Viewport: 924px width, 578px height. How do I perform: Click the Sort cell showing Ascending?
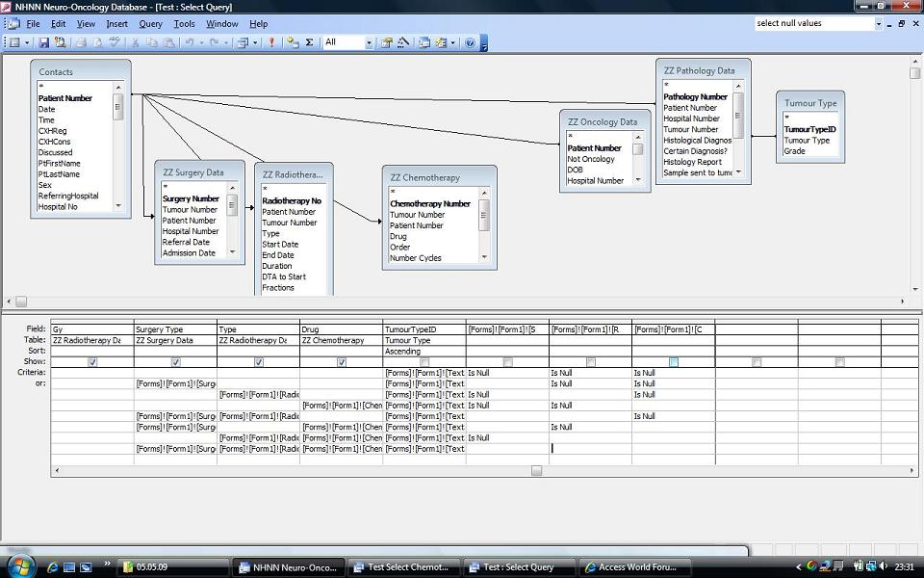click(x=424, y=351)
